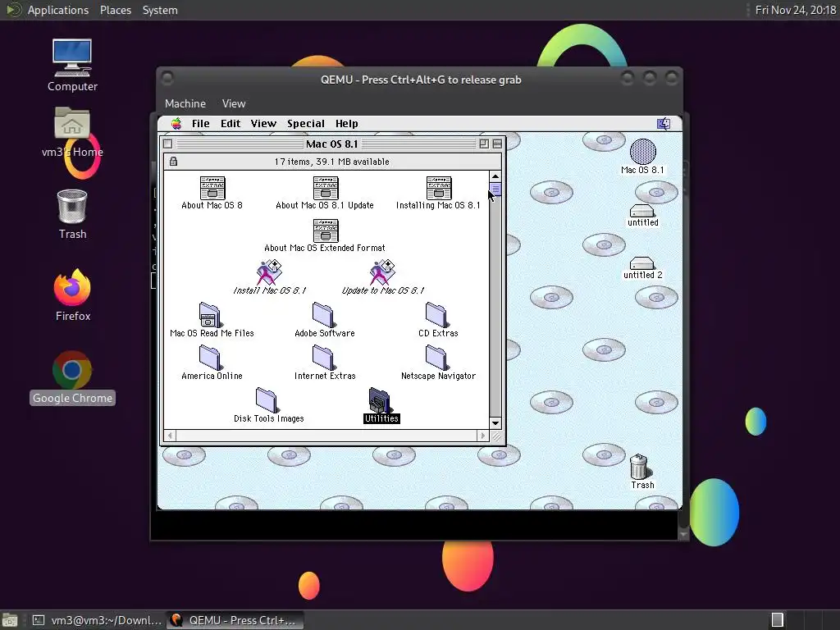
Task: Click the vertical scrollbar down arrow
Action: 495,423
